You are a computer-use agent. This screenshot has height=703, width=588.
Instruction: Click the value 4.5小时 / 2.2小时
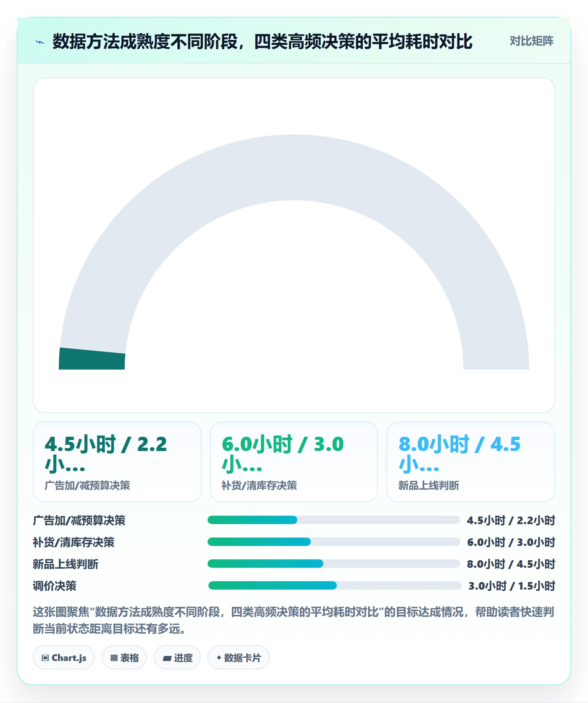pyautogui.click(x=511, y=520)
